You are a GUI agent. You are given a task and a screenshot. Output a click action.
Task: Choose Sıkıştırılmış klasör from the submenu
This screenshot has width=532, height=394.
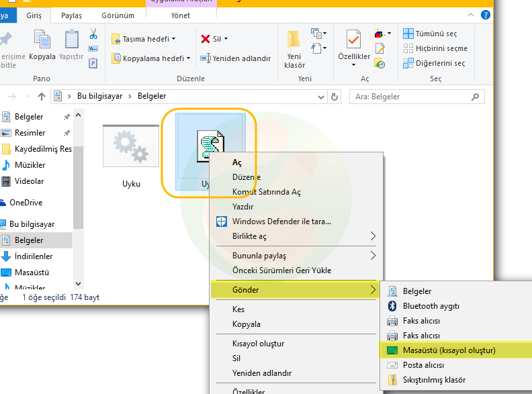(434, 380)
